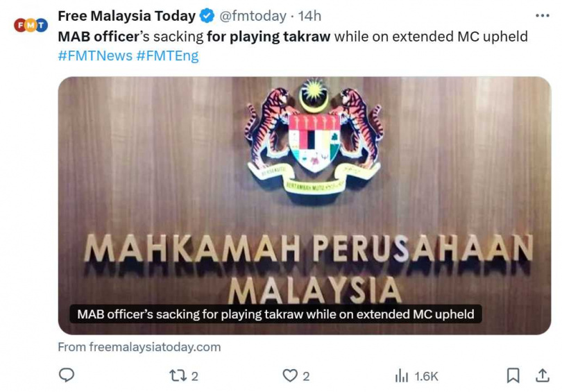Click the article headline caption overlay
Viewport: 562px width, 392px height.
(275, 314)
